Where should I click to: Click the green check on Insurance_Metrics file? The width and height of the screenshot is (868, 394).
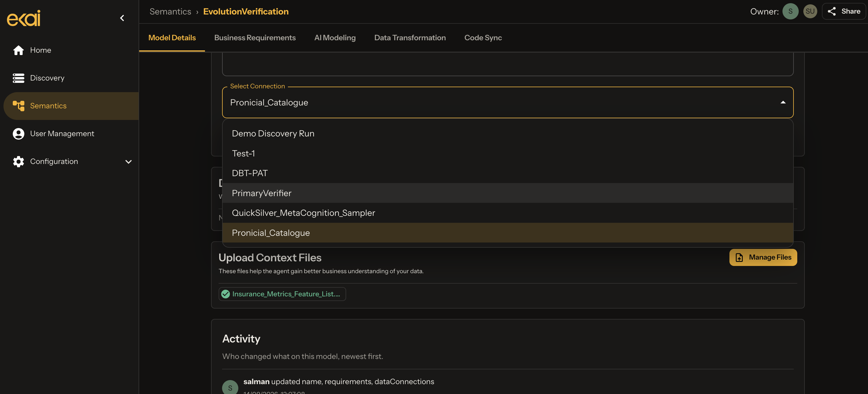tap(226, 294)
